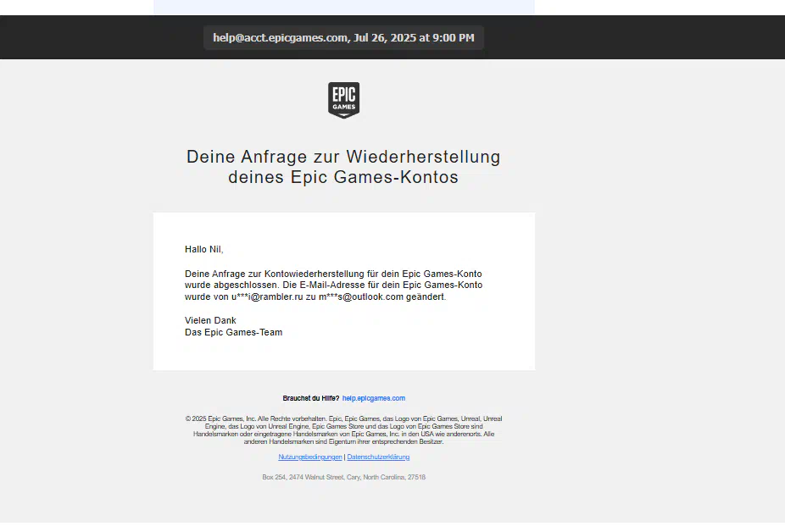Click the Vielen Dank text
This screenshot has height=532, width=785.
click(210, 320)
